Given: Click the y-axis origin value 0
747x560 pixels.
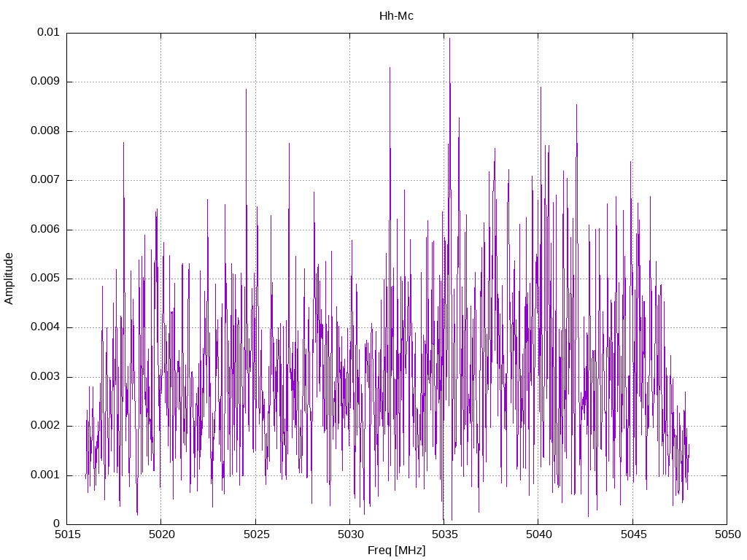Looking at the screenshot, I should click(57, 524).
